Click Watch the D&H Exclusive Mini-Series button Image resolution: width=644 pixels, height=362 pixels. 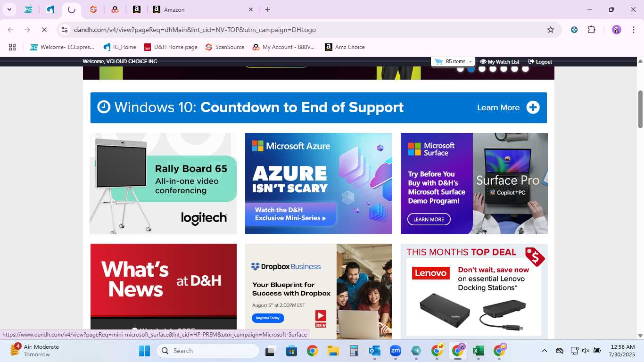(x=290, y=214)
